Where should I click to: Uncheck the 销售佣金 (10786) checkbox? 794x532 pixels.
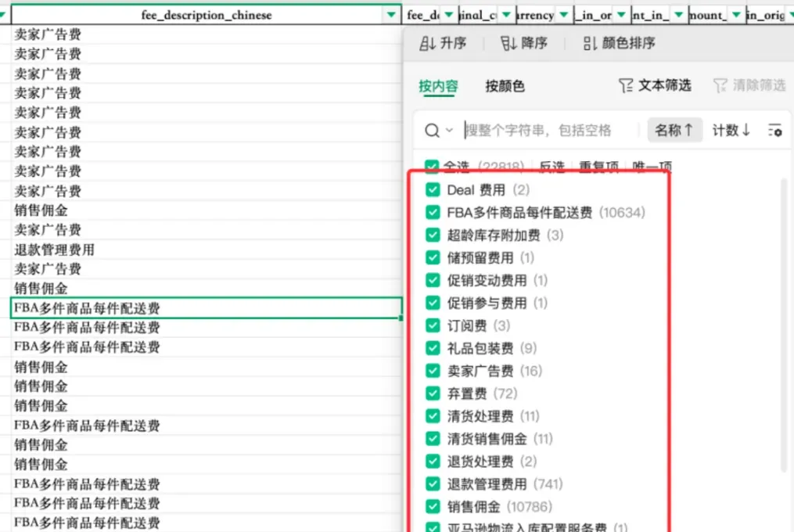(x=433, y=507)
